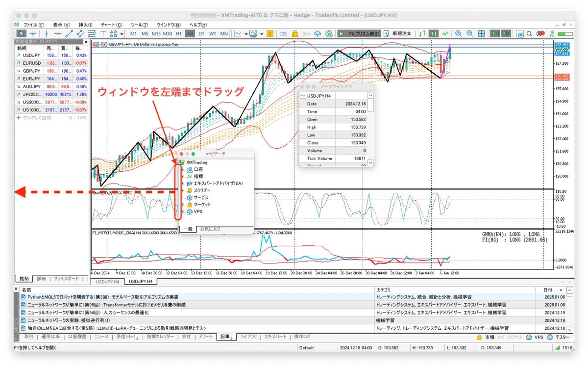Open the VPS cloud icon in toolbar
The height and width of the screenshot is (368, 588).
pos(318,34)
